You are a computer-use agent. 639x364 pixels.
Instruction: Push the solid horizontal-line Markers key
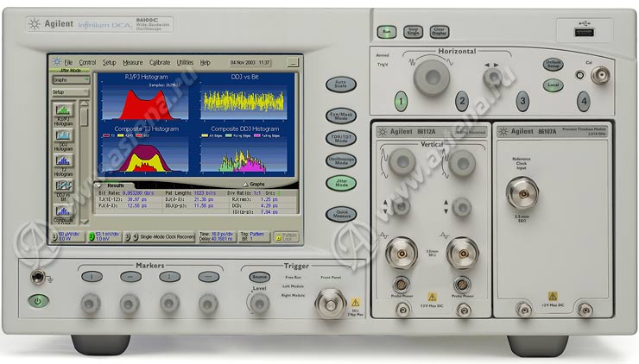(x=130, y=277)
